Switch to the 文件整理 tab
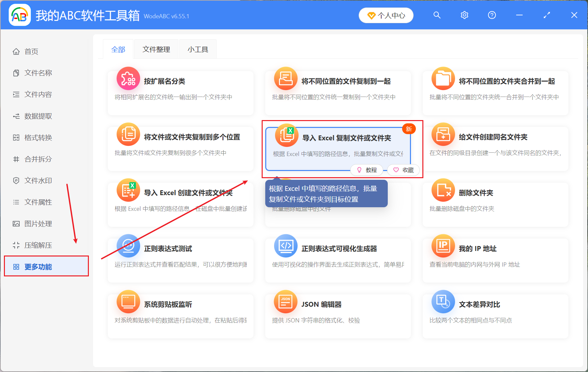 [156, 49]
